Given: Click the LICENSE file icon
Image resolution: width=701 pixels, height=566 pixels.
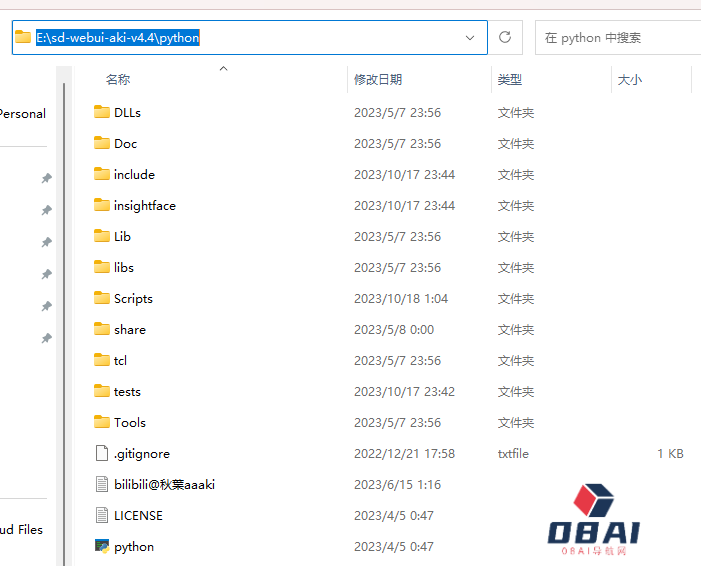Looking at the screenshot, I should point(101,515).
